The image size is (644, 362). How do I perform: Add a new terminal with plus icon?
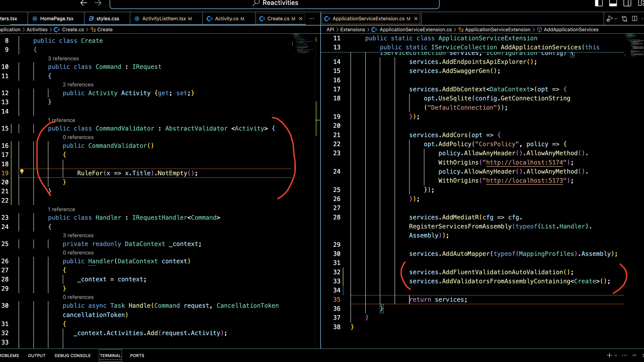click(x=609, y=355)
